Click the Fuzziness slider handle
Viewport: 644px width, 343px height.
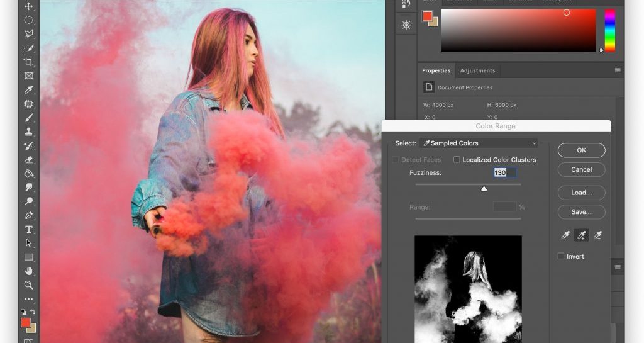pyautogui.click(x=484, y=188)
